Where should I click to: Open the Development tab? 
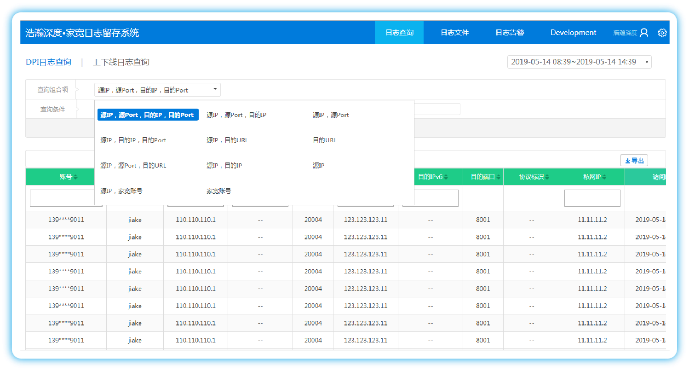point(573,33)
